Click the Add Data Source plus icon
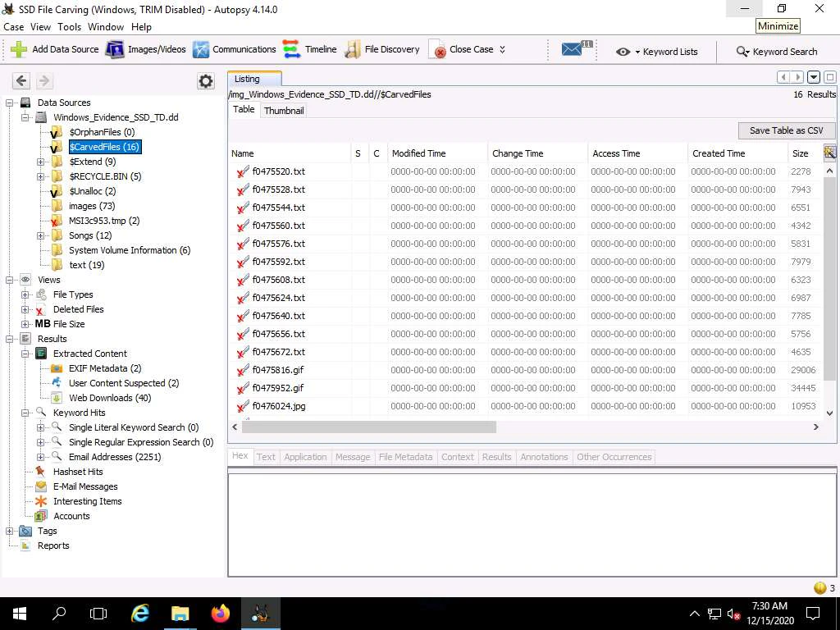The width and height of the screenshot is (840, 630). click(19, 49)
